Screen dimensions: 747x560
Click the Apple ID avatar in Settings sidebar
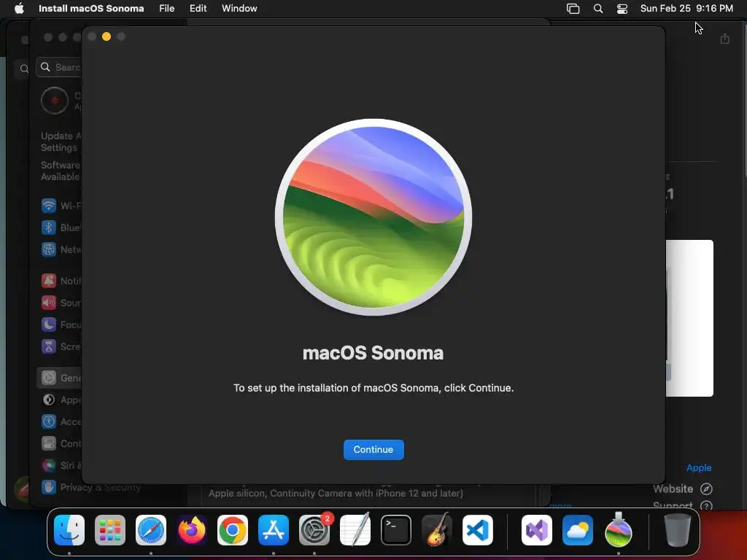point(55,101)
